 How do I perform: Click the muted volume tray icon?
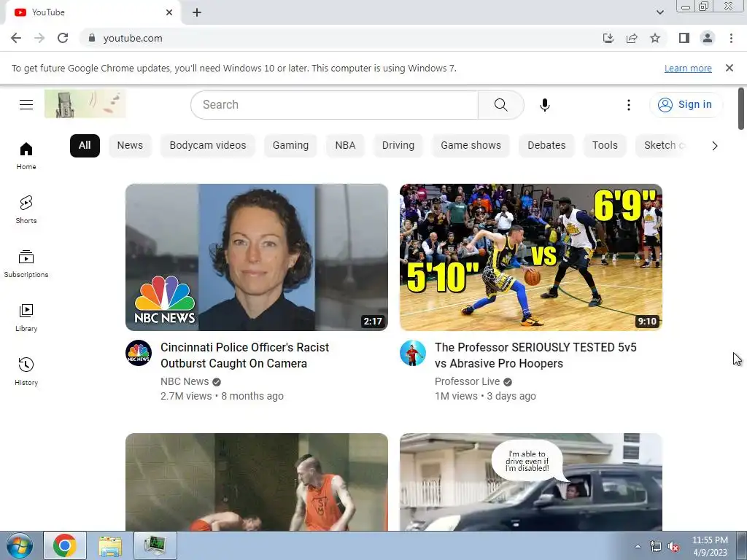tap(673, 547)
